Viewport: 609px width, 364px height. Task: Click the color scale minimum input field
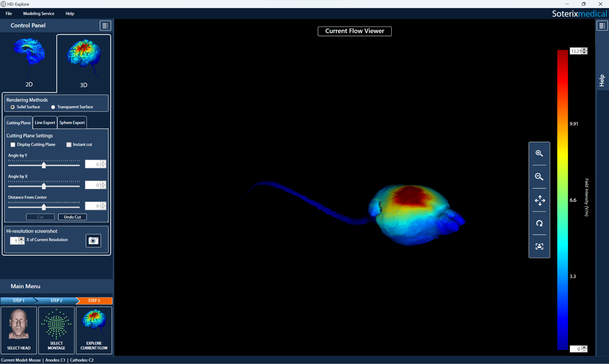(x=576, y=349)
